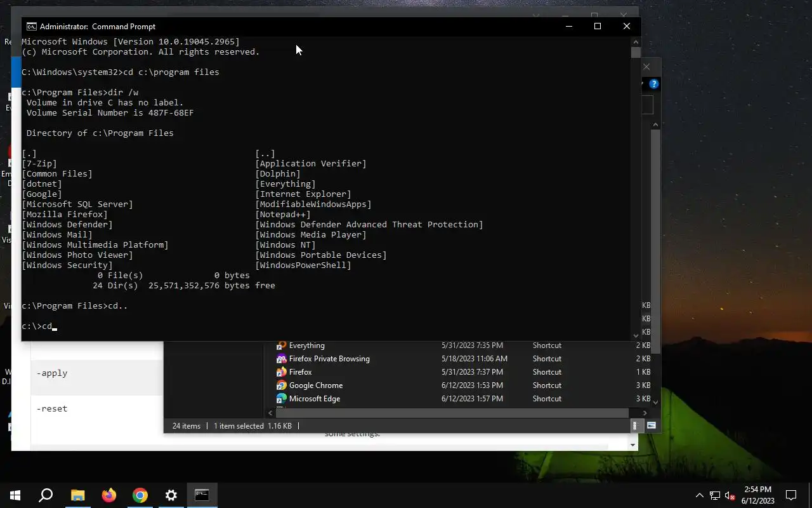Launch Google Chrome from the taskbar
Screen dimensions: 812x508
[140, 495]
